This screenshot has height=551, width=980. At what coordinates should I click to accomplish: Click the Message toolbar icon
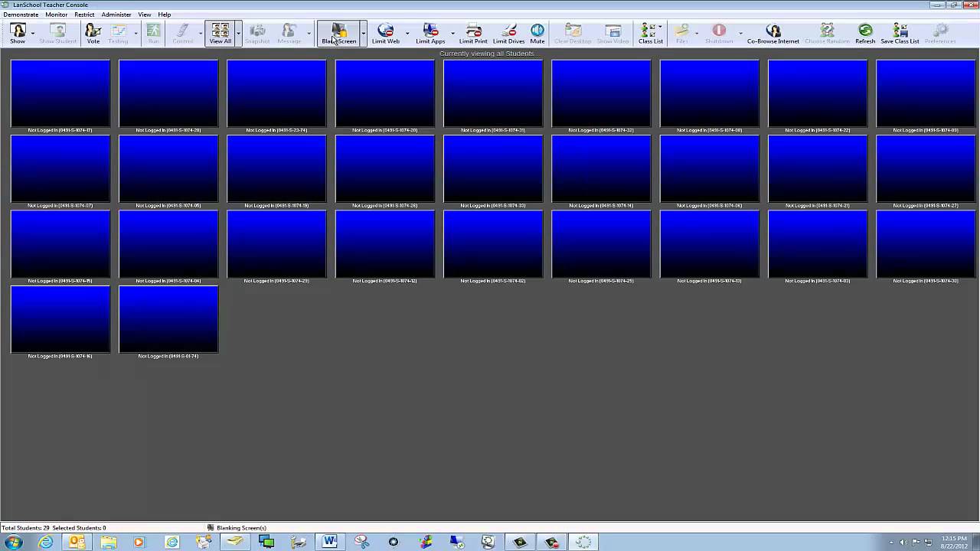289,33
